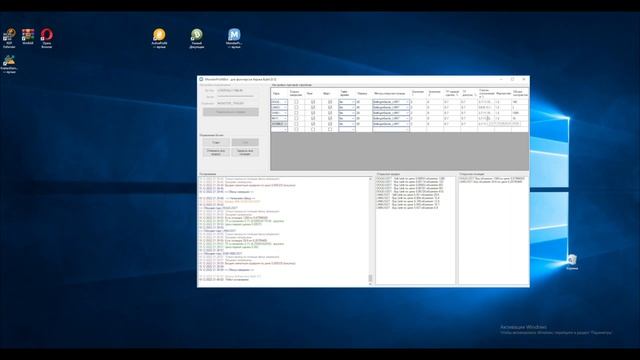The image size is (640, 360).
Task: Select the first DOGEUSDT entry in open orders list
Action: pyautogui.click(x=410, y=178)
